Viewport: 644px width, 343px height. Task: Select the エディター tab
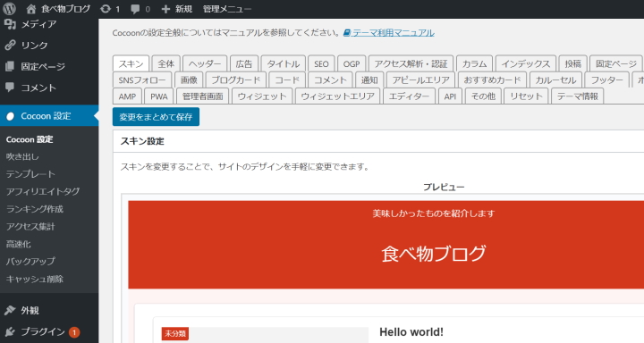coord(409,96)
